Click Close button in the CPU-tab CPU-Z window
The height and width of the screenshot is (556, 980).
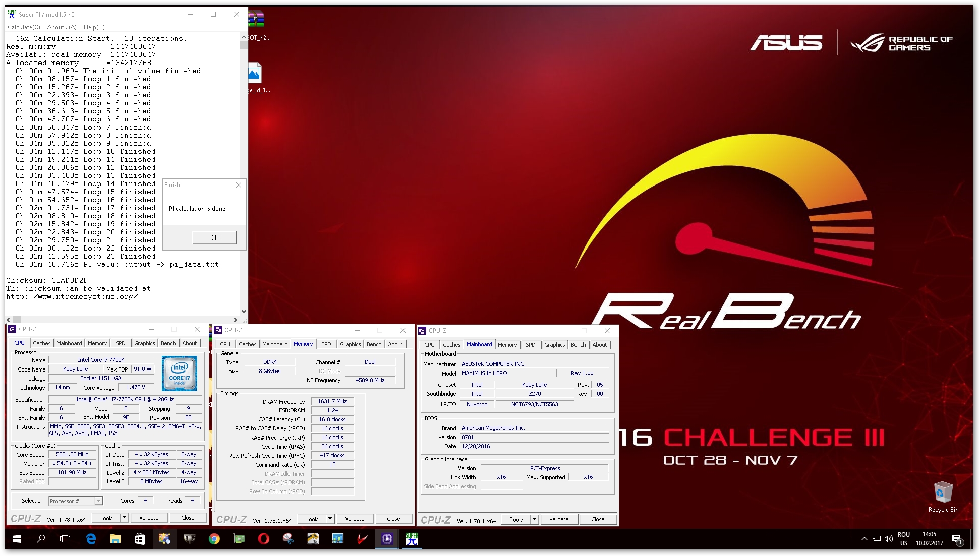tap(188, 518)
